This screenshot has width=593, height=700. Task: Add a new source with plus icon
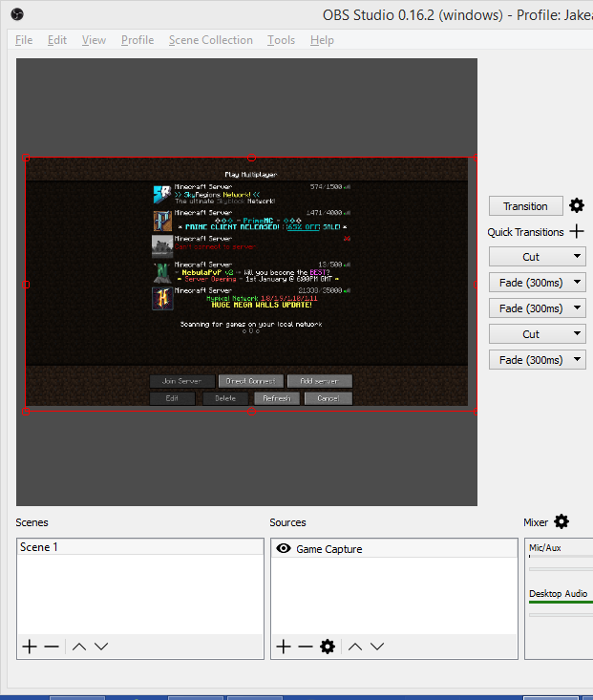(284, 647)
